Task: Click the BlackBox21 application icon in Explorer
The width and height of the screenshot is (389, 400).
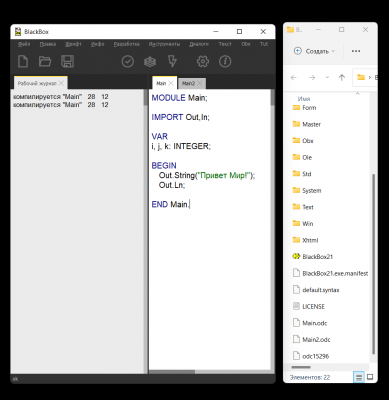Action: tap(296, 256)
